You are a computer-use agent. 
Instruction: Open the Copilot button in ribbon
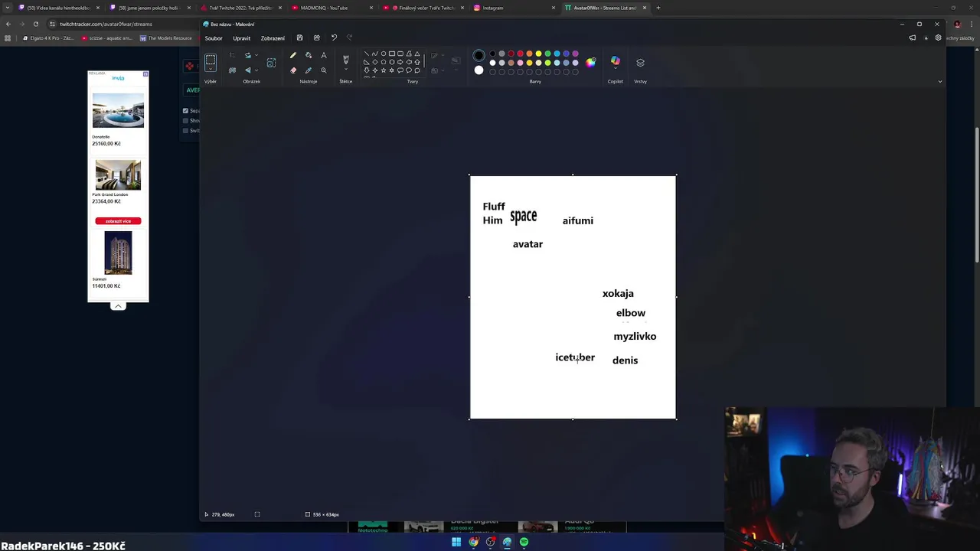coord(616,60)
